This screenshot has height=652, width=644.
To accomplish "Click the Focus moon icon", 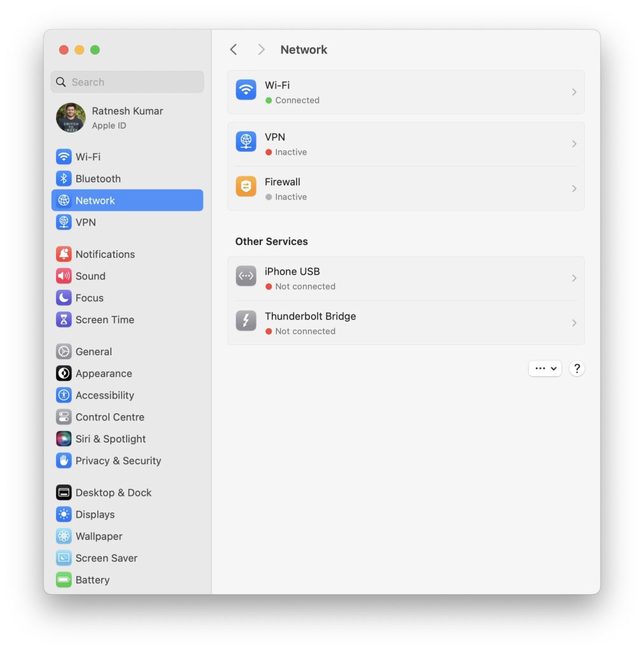I will click(64, 298).
